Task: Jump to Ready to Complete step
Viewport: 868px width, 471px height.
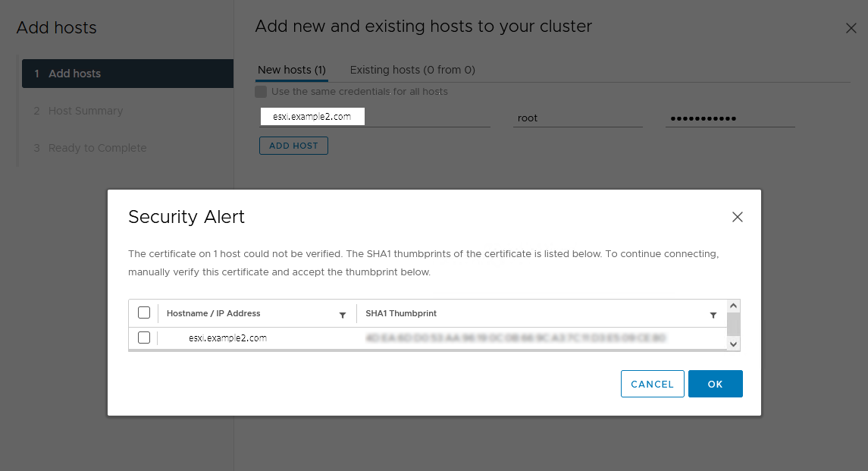Action: (97, 148)
